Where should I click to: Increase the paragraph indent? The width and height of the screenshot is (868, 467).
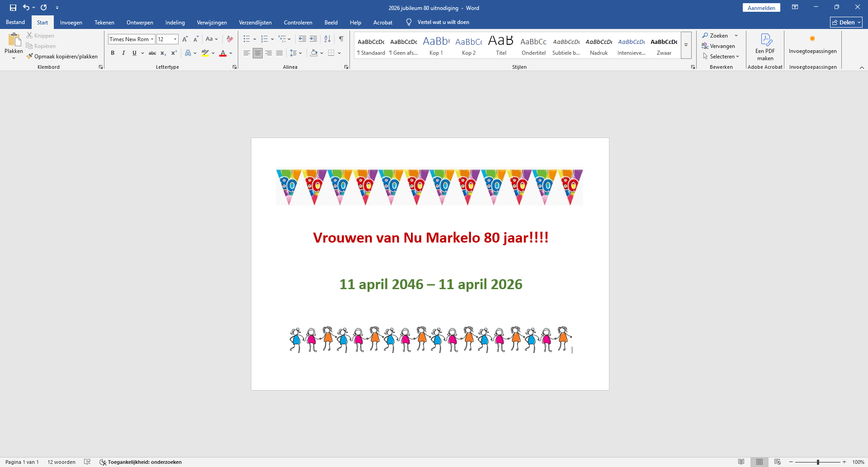(313, 39)
